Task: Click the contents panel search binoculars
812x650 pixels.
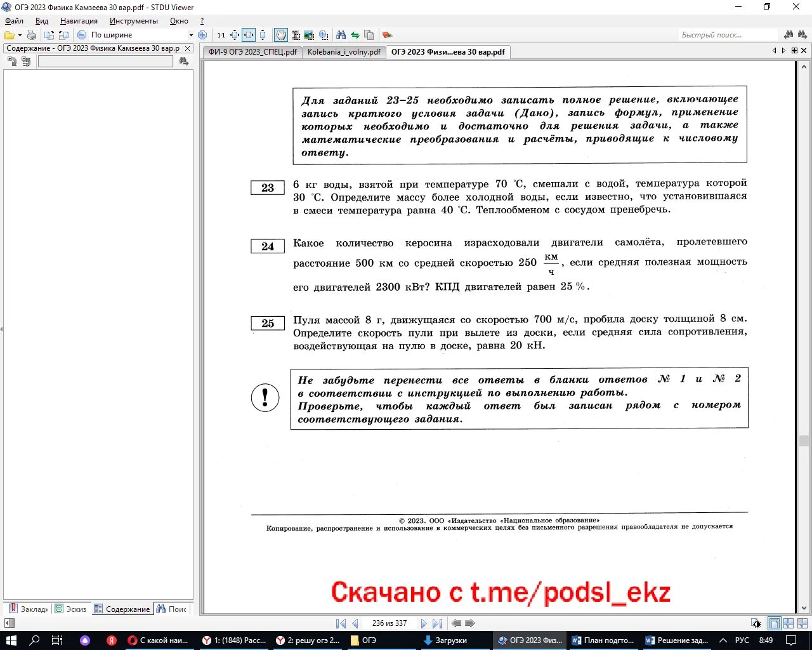Action: [x=184, y=62]
